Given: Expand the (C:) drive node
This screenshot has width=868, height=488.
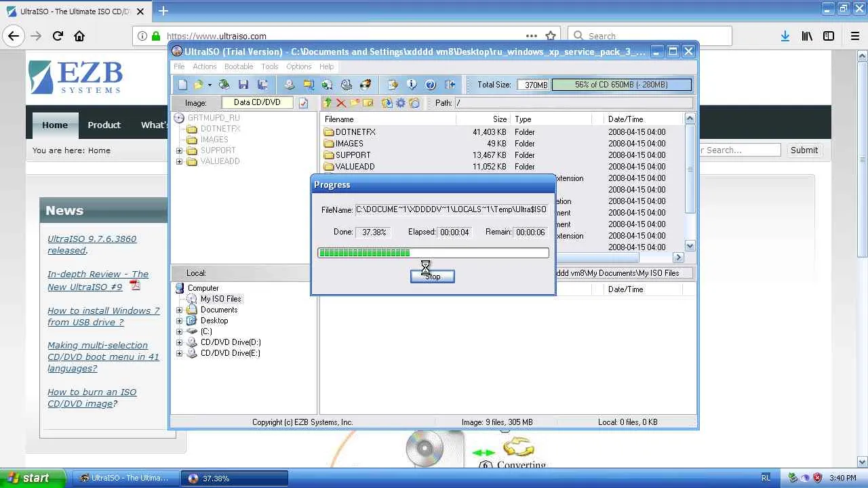Looking at the screenshot, I should pyautogui.click(x=179, y=331).
